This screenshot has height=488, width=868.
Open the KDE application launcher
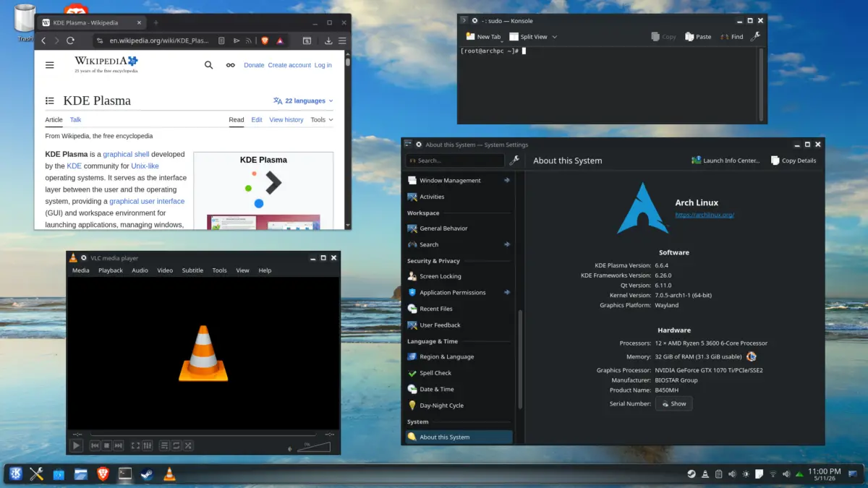click(15, 474)
